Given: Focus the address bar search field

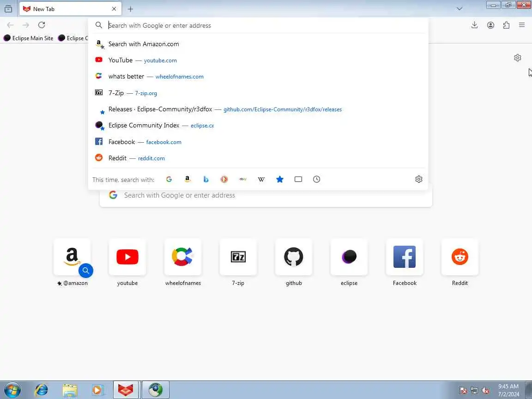Looking at the screenshot, I should click(258, 25).
